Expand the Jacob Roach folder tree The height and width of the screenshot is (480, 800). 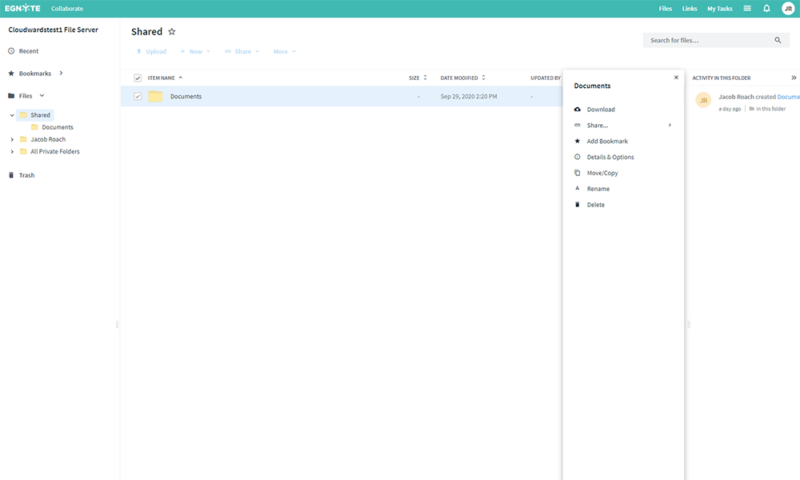point(12,139)
